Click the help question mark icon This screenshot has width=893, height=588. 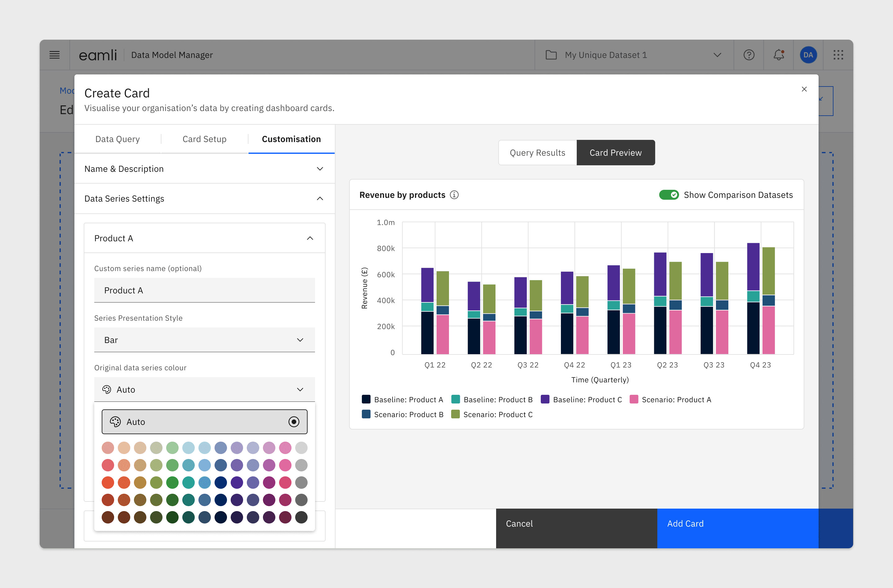pos(749,55)
